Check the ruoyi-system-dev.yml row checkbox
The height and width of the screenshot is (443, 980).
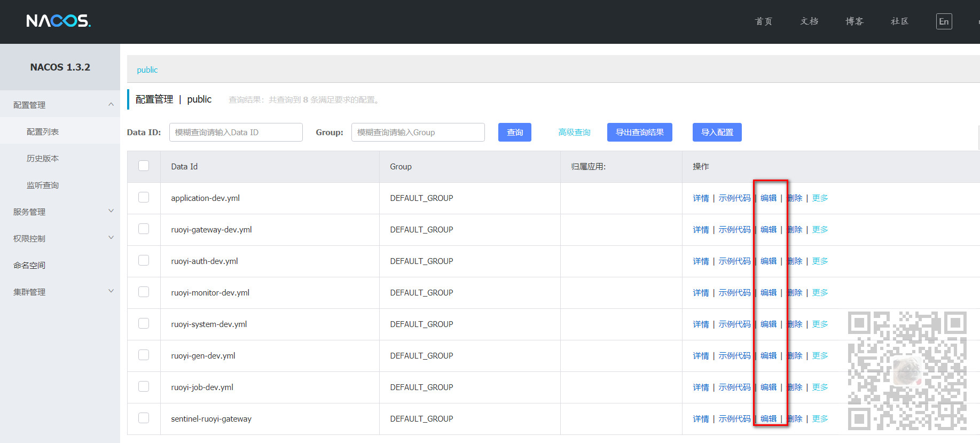point(144,323)
